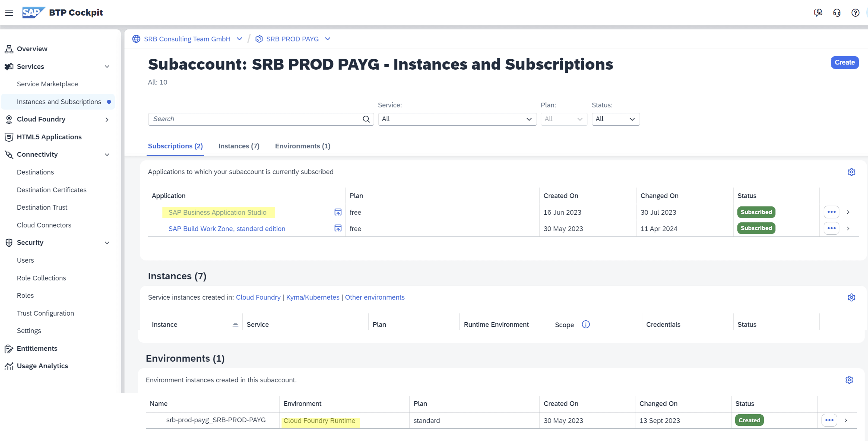Open SAP Business Application Studio link

pos(217,213)
